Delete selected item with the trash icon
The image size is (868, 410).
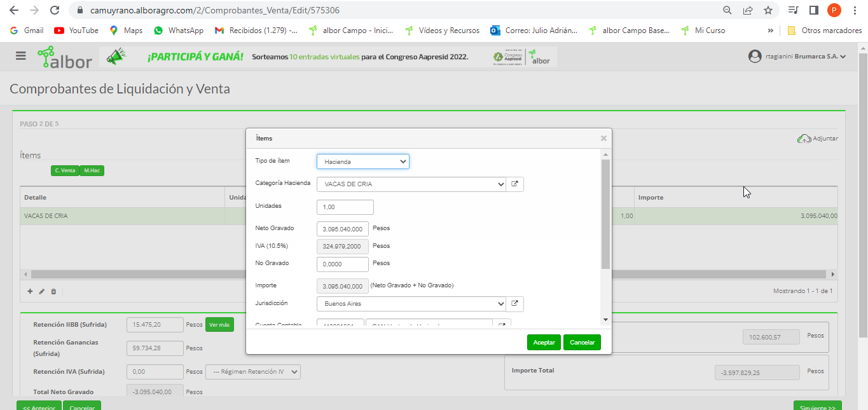53,291
